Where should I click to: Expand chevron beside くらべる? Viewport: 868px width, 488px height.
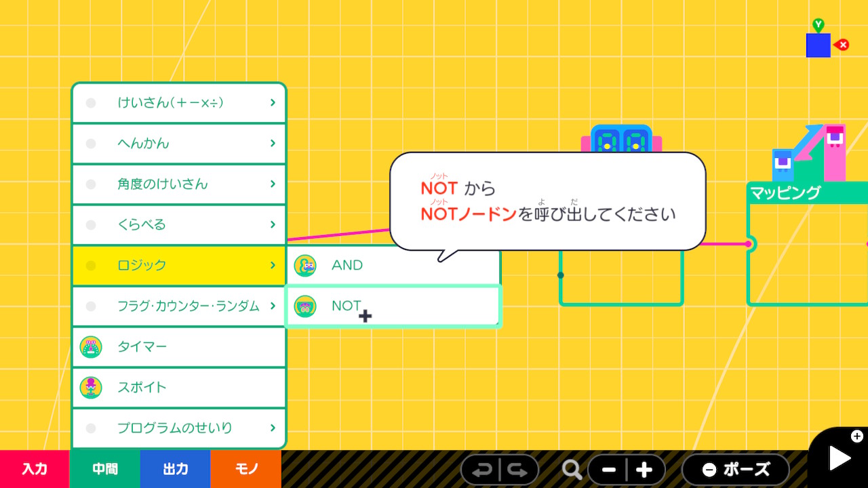tap(273, 224)
